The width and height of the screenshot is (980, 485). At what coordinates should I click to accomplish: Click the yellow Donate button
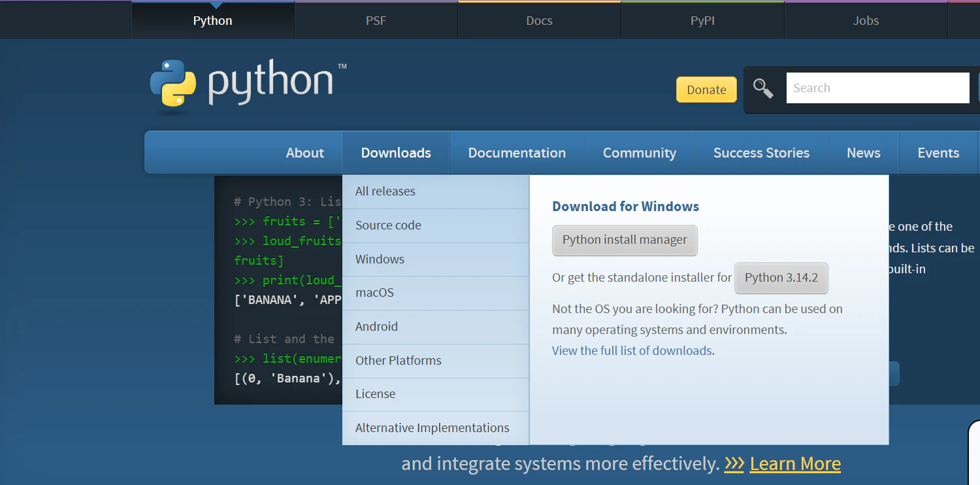(706, 90)
